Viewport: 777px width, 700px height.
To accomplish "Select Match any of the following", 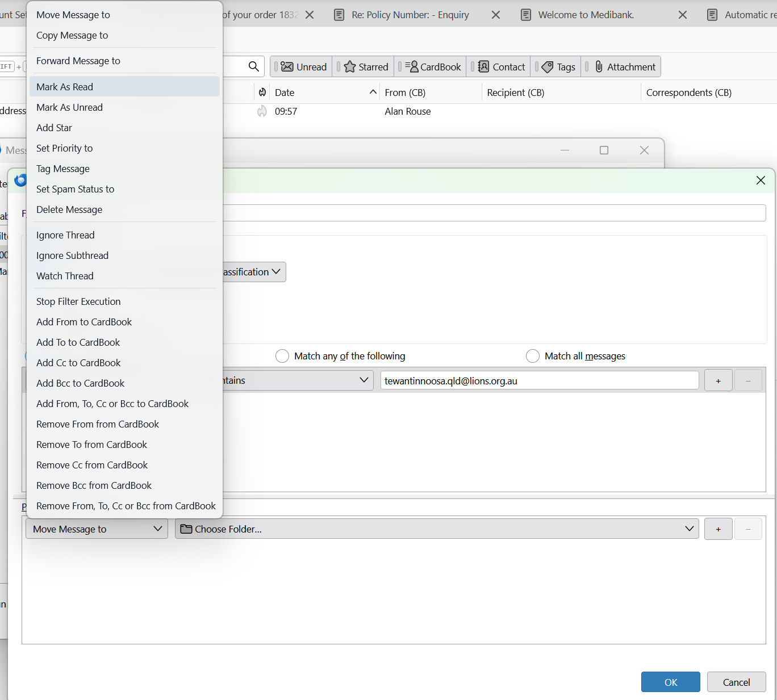I will pos(282,356).
